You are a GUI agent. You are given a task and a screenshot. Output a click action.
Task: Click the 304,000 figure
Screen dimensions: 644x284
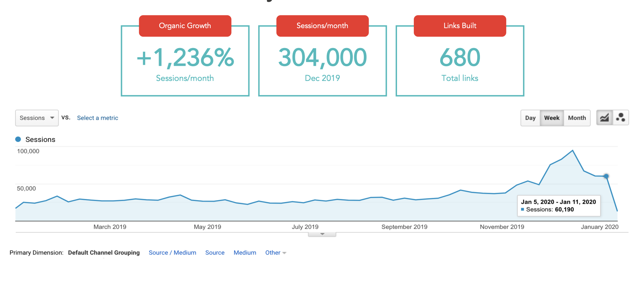322,58
